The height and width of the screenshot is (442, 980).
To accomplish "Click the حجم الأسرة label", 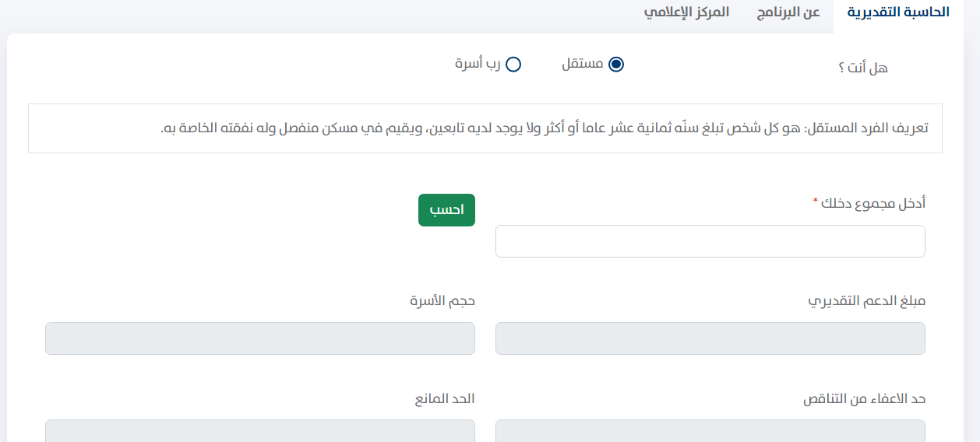I will pyautogui.click(x=442, y=300).
